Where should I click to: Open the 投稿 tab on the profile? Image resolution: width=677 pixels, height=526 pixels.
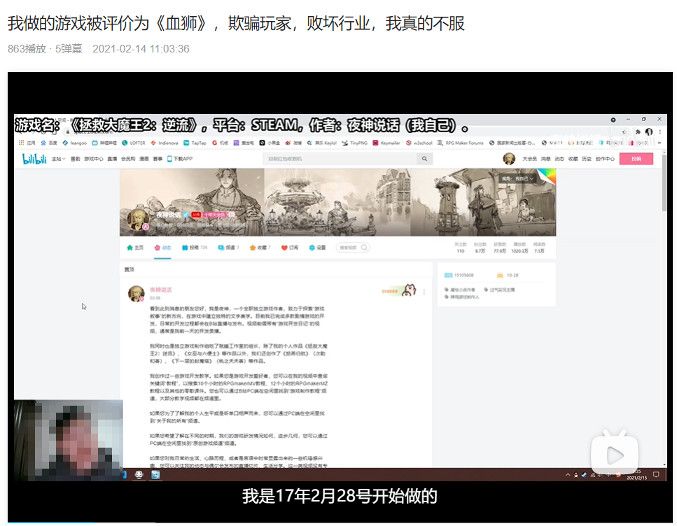tap(194, 247)
